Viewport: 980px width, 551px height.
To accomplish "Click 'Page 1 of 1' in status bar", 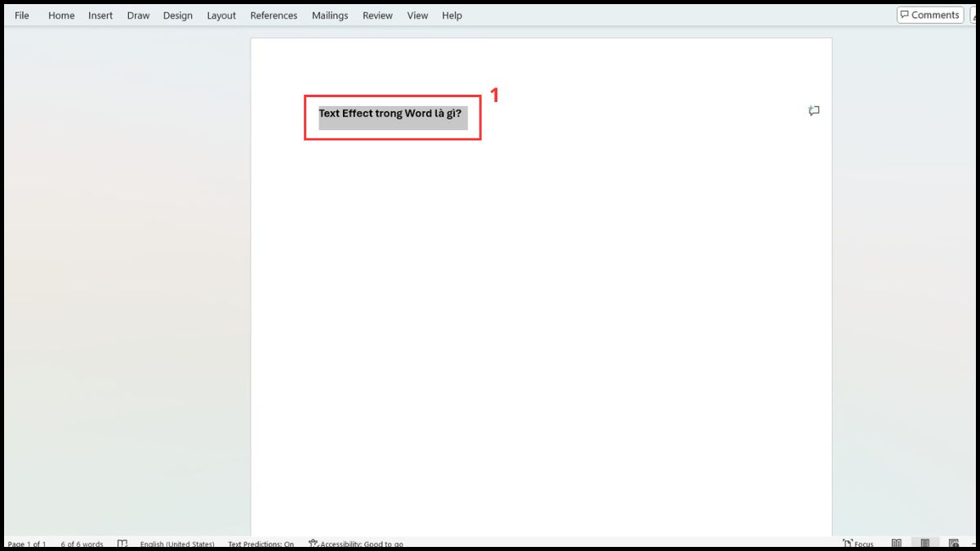I will [26, 544].
